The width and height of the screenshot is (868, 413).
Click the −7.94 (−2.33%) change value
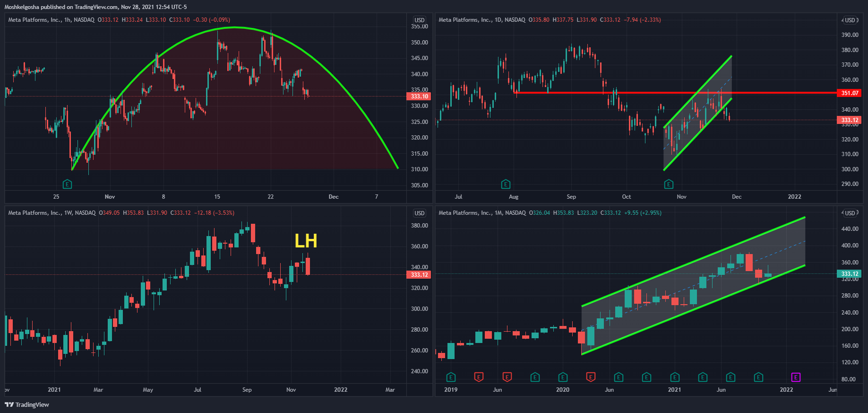[x=642, y=20]
